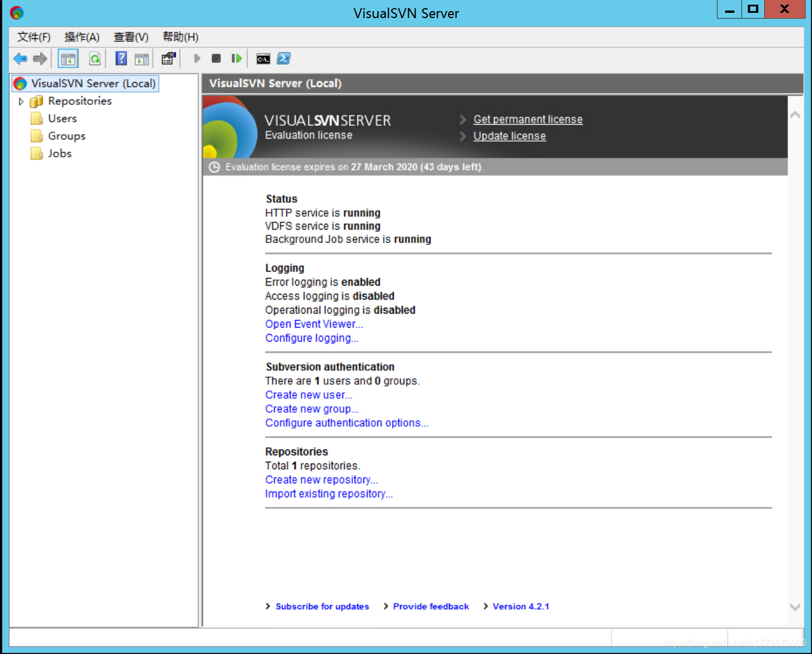Minimize the VisualSVN Server window
812x654 pixels.
(x=729, y=9)
